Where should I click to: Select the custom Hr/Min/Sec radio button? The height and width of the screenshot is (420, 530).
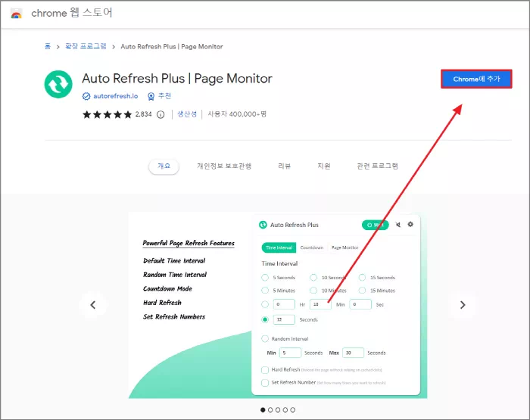click(x=265, y=304)
